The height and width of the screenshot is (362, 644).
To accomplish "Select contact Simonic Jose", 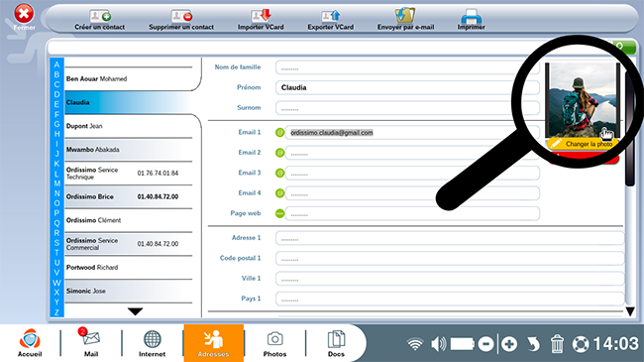I will click(129, 291).
